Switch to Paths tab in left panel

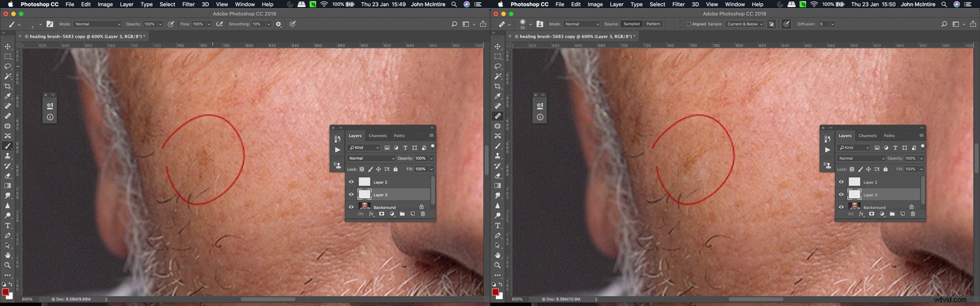(x=399, y=136)
